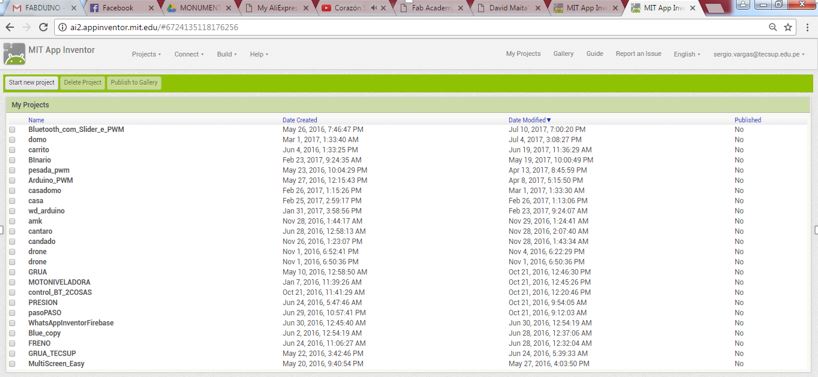Open the cantaro project
The width and height of the screenshot is (818, 377).
pos(40,231)
